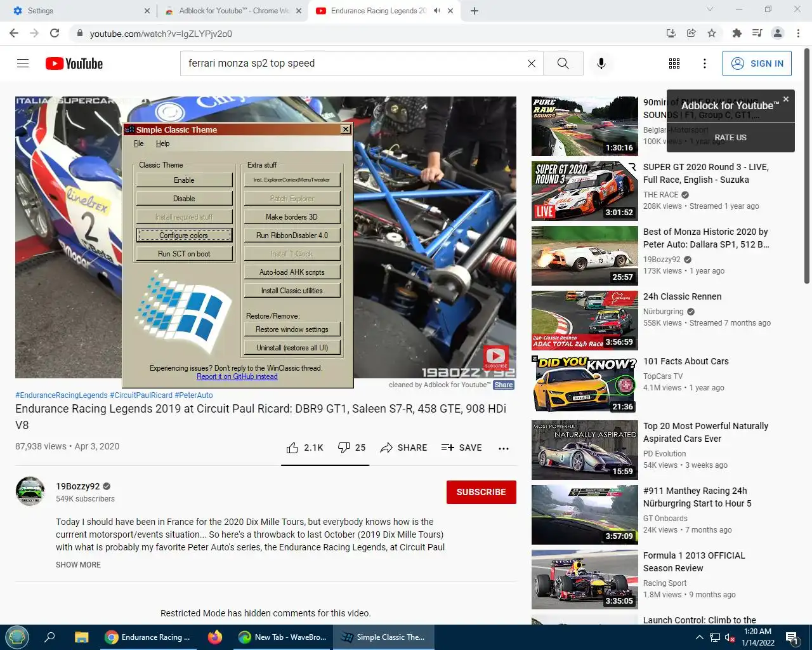
Task: Open the Windows Start orb
Action: coord(17,637)
